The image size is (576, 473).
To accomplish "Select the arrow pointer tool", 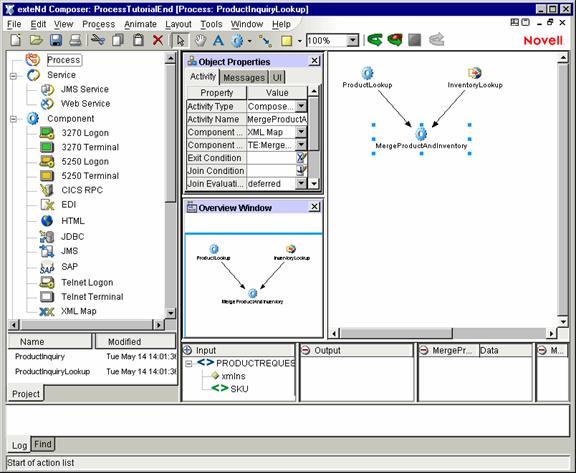I will tap(180, 40).
